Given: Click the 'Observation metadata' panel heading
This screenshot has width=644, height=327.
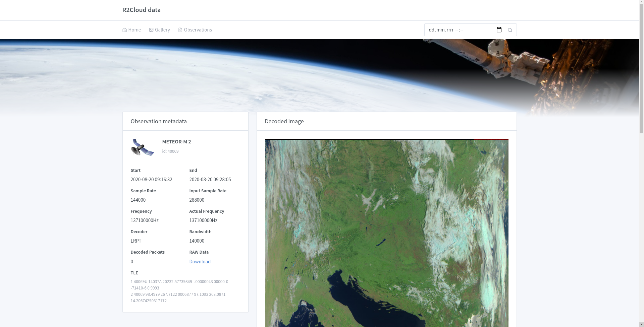Looking at the screenshot, I should coord(159,121).
